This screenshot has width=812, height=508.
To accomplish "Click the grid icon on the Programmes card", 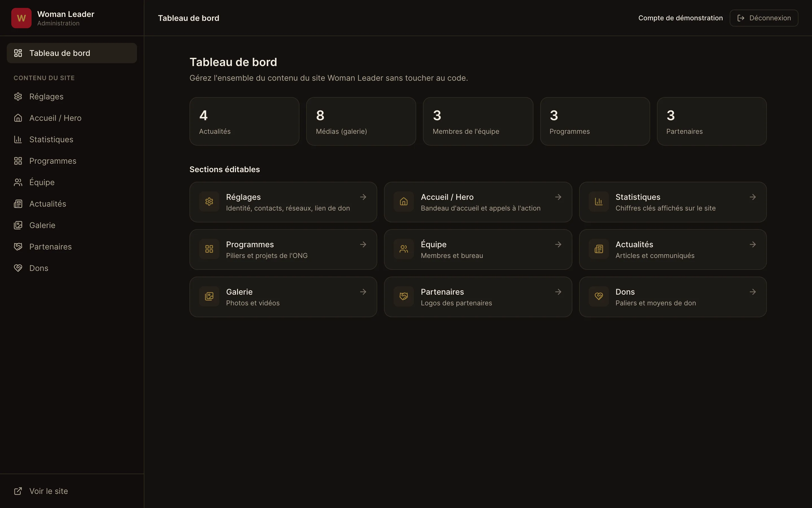I will tap(209, 249).
